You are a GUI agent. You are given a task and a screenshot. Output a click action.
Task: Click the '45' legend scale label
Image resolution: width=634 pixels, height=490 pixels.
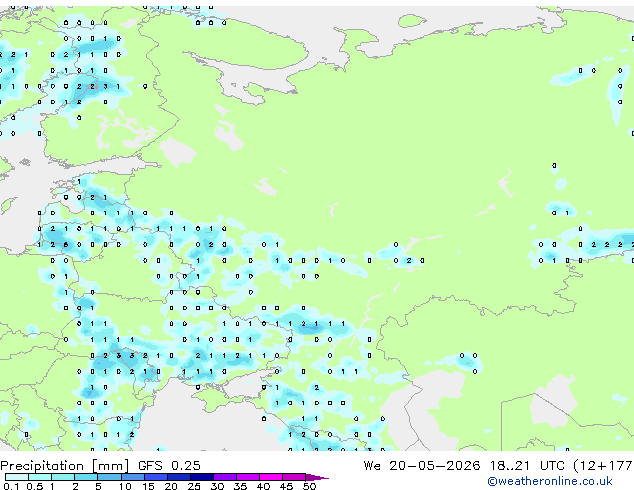[x=286, y=486]
